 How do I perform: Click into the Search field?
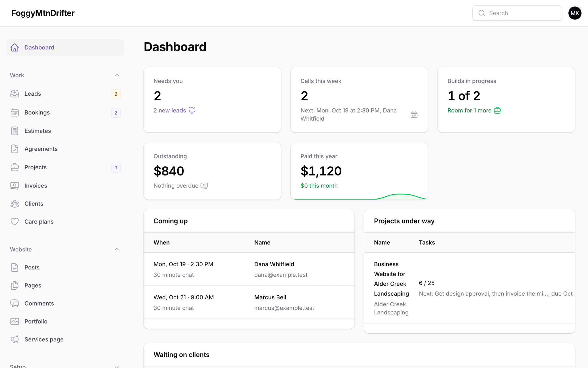pos(517,13)
